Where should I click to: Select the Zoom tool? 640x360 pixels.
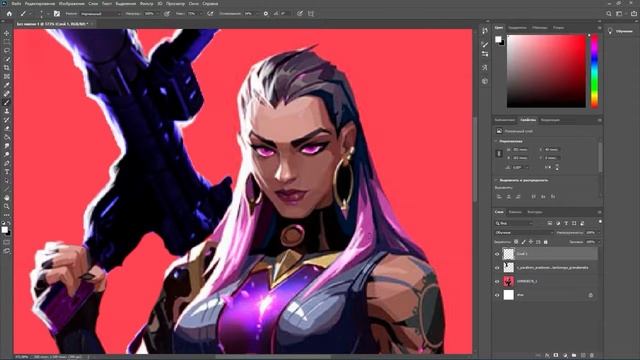point(7,206)
